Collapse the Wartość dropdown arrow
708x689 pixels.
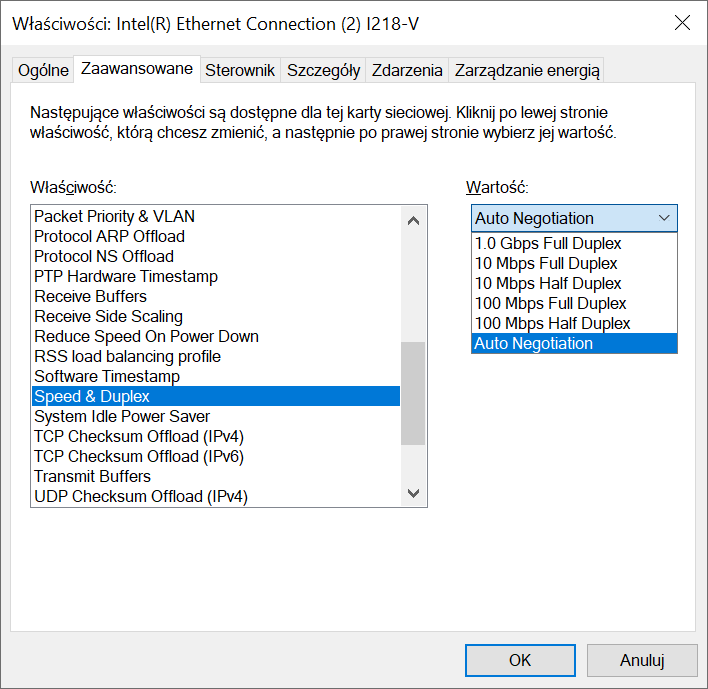point(664,218)
